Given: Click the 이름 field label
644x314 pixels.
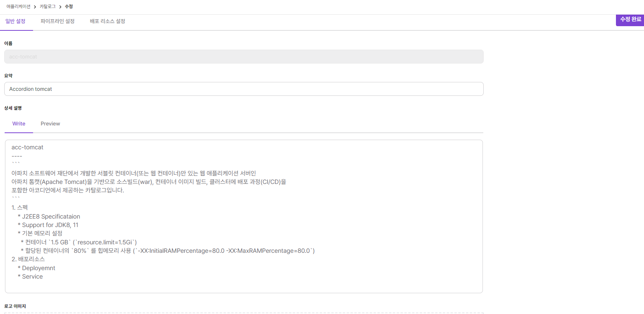Looking at the screenshot, I should [8, 43].
